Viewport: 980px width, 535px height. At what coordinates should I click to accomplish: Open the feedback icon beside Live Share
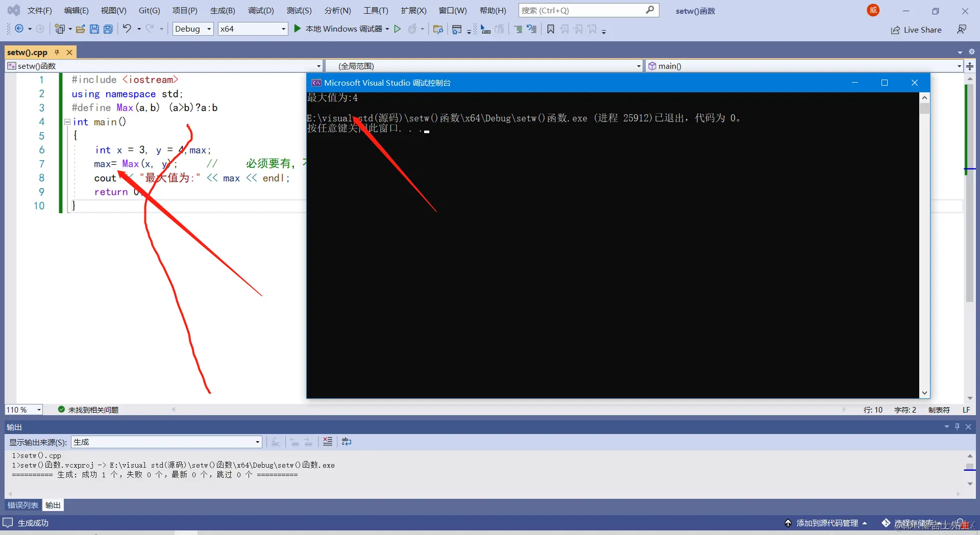962,30
